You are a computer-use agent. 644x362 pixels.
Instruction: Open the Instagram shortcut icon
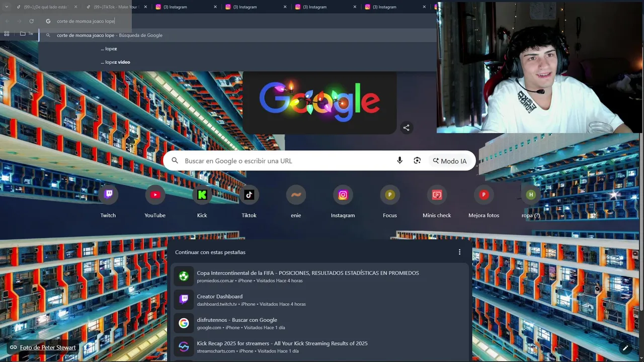pos(343,195)
